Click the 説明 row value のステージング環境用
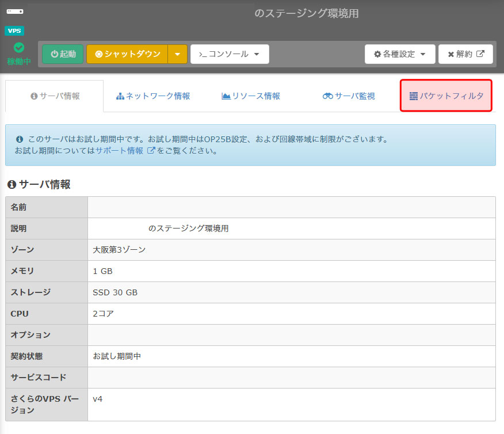 click(188, 229)
